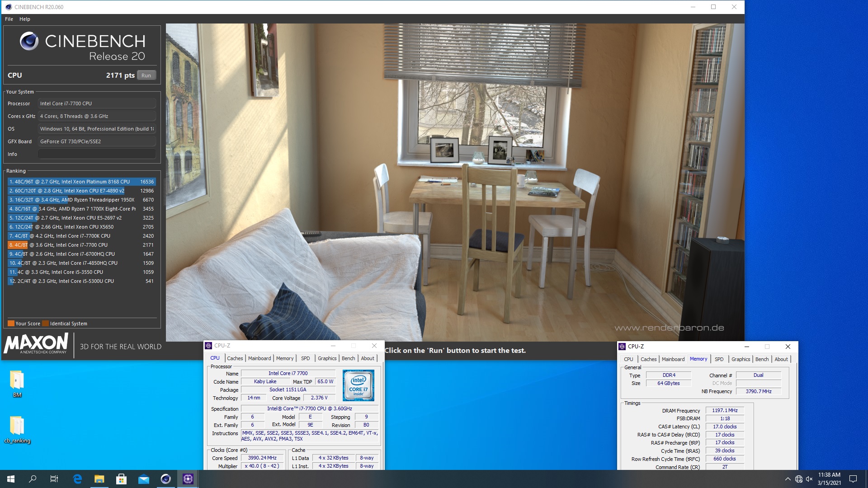Open the BM folder on desktop
The height and width of the screenshot is (488, 868).
(17, 384)
